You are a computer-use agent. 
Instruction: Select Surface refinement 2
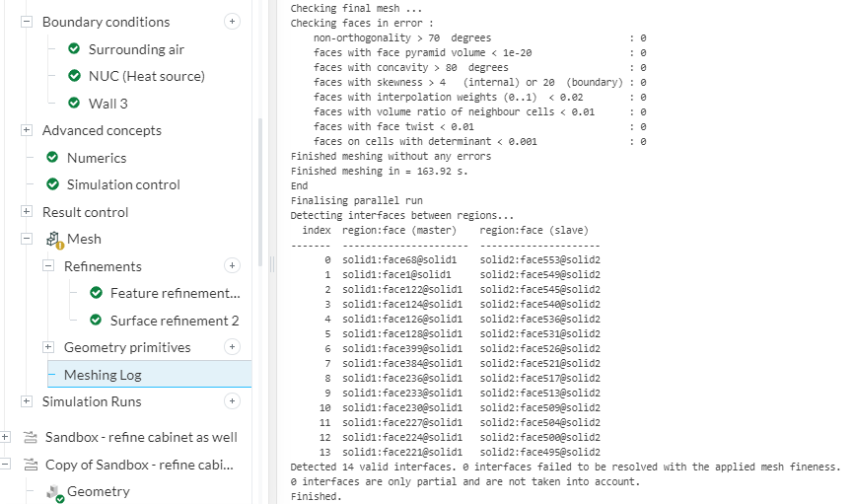click(175, 321)
